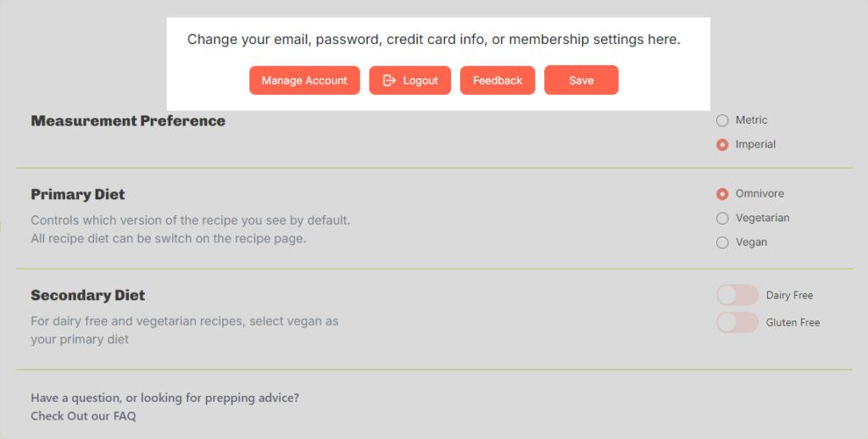The image size is (868, 439).
Task: Enable the Dairy Free switch
Action: pyautogui.click(x=737, y=295)
